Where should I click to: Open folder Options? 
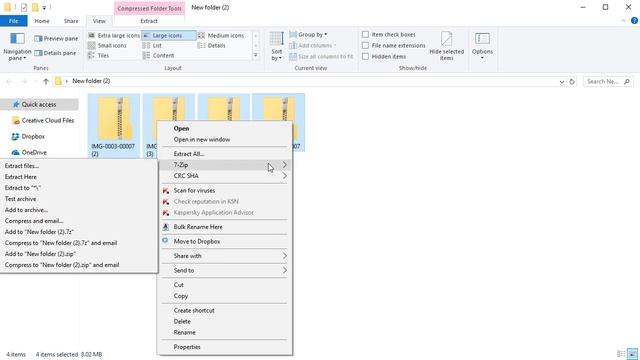click(x=482, y=46)
